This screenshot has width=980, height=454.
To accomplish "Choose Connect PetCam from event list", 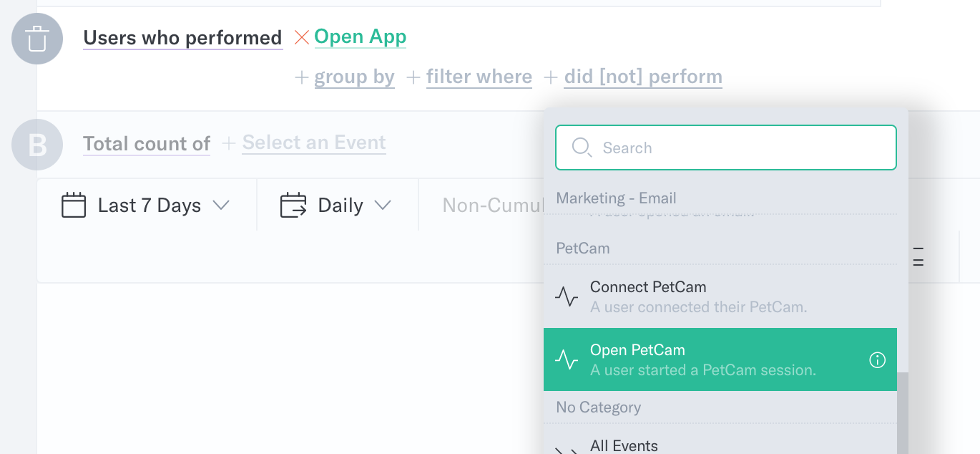I will (x=720, y=296).
